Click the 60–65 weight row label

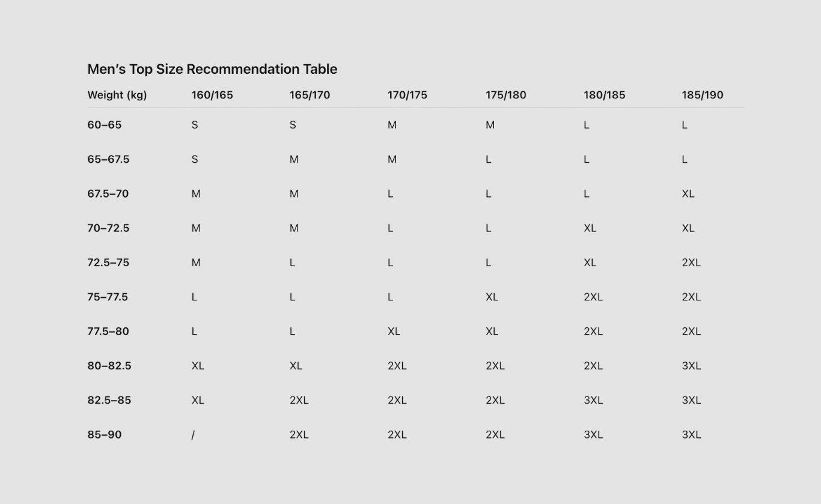coord(105,125)
